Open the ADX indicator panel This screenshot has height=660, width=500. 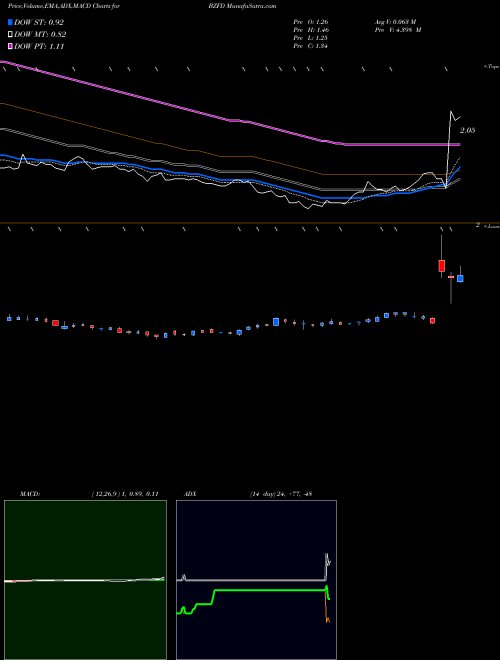click(x=256, y=580)
